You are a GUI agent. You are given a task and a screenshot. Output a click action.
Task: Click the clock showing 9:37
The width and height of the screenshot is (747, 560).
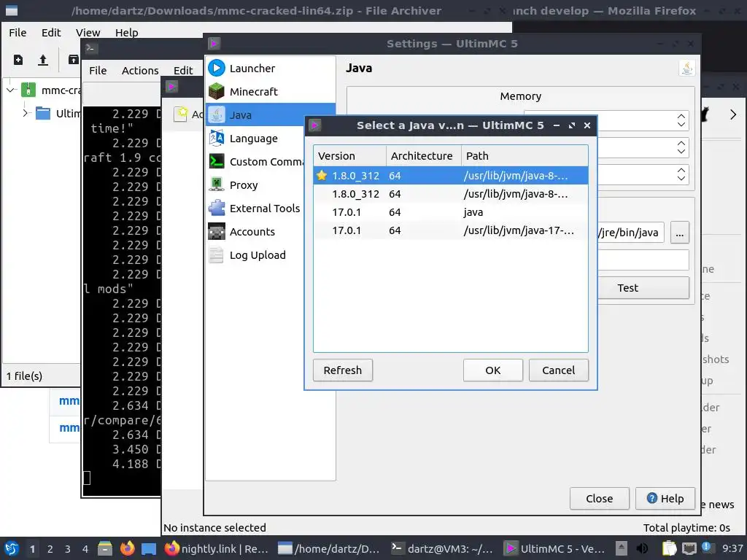click(x=732, y=548)
